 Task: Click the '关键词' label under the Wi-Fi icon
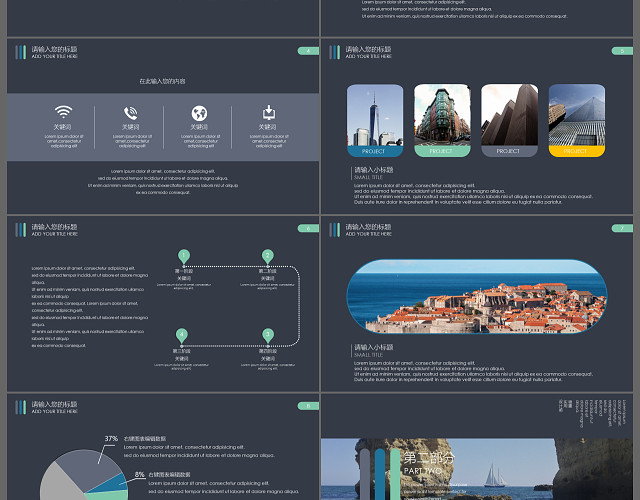coord(63,127)
